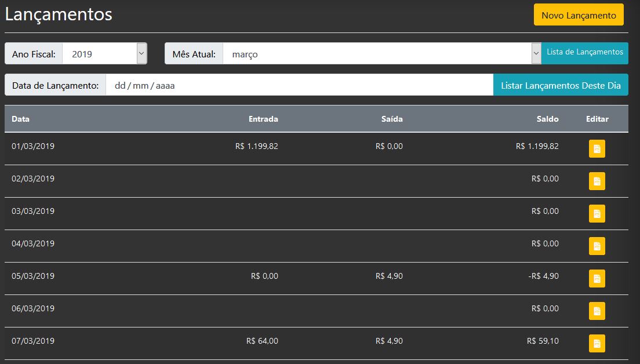Click the Novo Lançamento button
The image size is (640, 364).
(x=578, y=15)
